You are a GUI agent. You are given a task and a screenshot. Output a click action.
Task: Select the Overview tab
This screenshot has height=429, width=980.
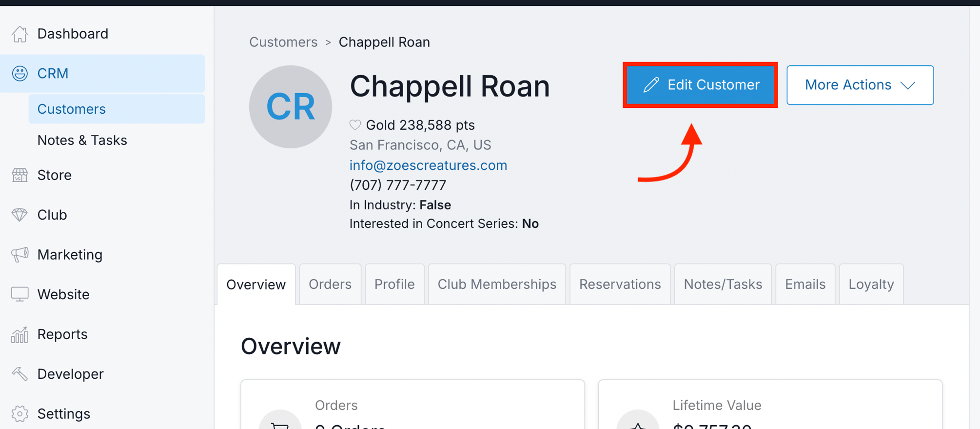click(x=256, y=285)
